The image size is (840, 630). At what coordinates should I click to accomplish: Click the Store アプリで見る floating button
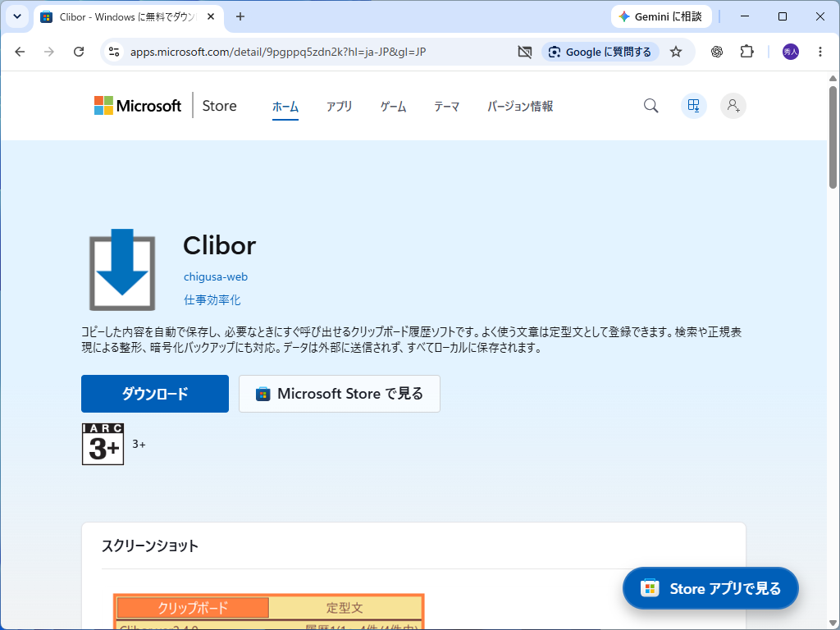coord(710,588)
